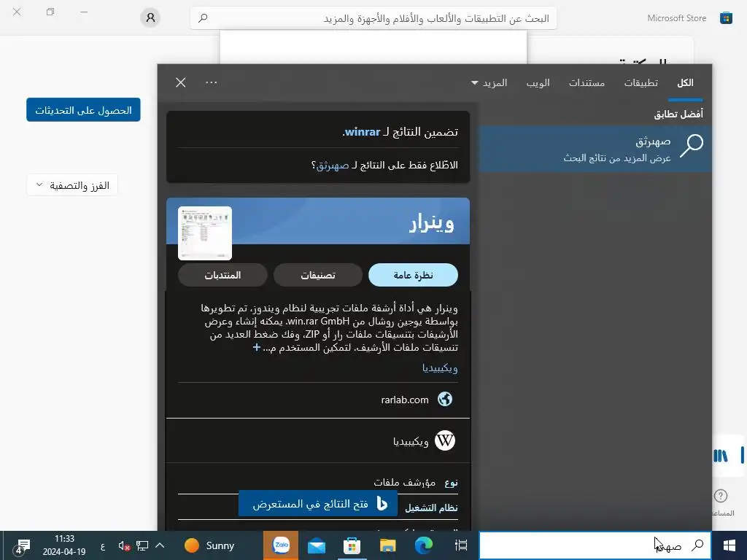747x560 pixels.
Task: Click the Store search magnifier icon
Action: [x=203, y=18]
